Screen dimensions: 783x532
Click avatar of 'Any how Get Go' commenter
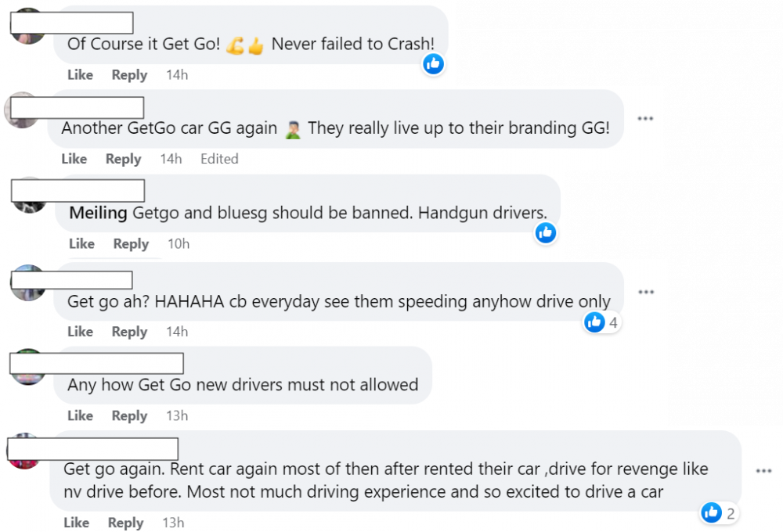[x=27, y=379]
